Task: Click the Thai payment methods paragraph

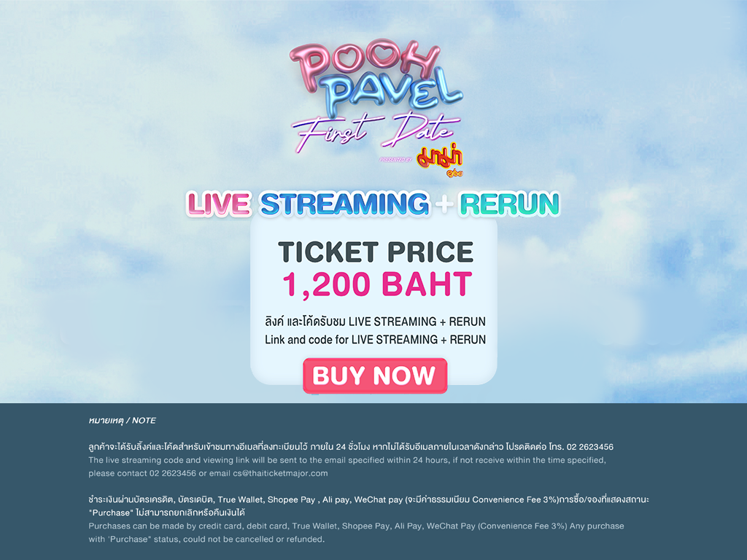Action: pos(368,506)
